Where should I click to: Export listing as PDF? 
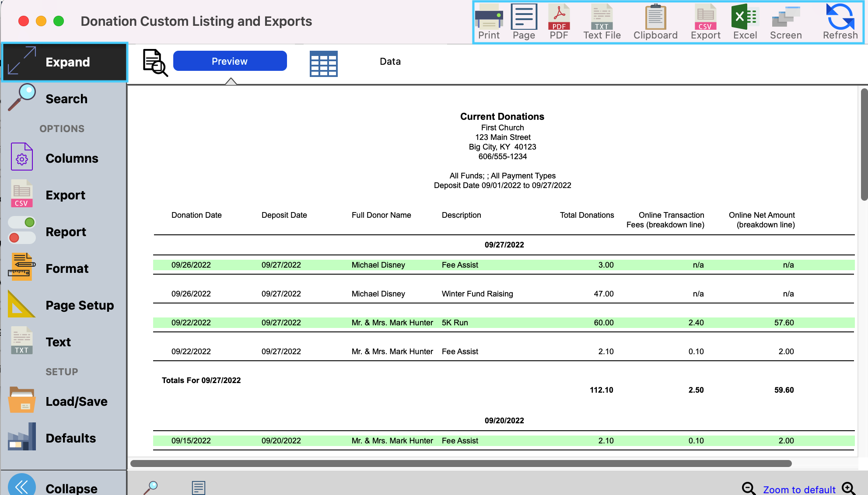point(559,17)
